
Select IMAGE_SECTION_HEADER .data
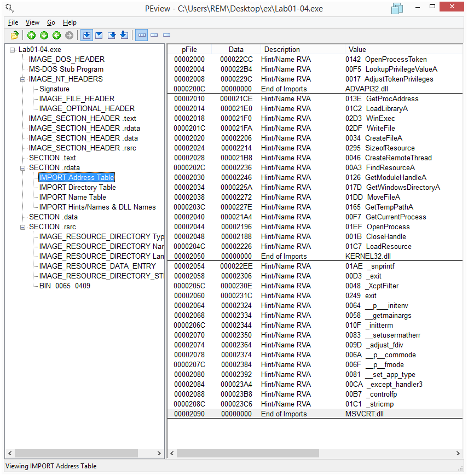click(83, 138)
